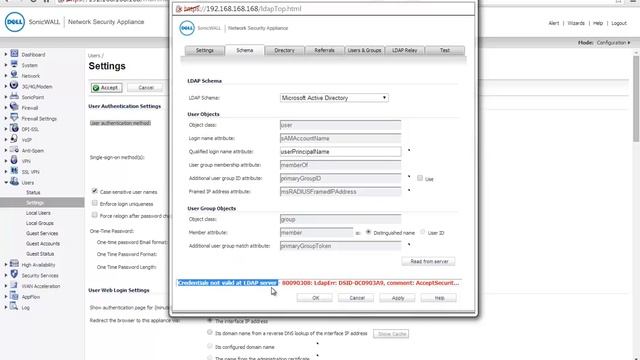Expand the VPN tree arrow
640x360 pixels.
(6, 161)
